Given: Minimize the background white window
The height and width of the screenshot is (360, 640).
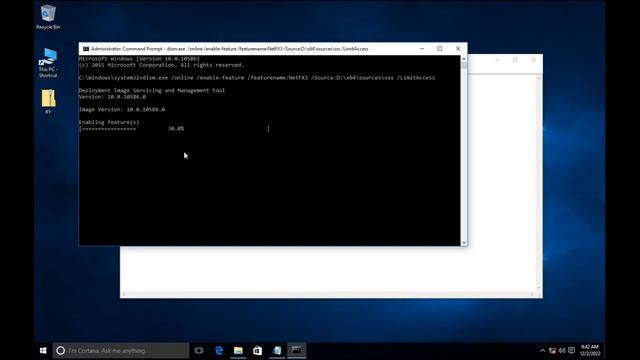Looking at the screenshot, I should pos(498,60).
